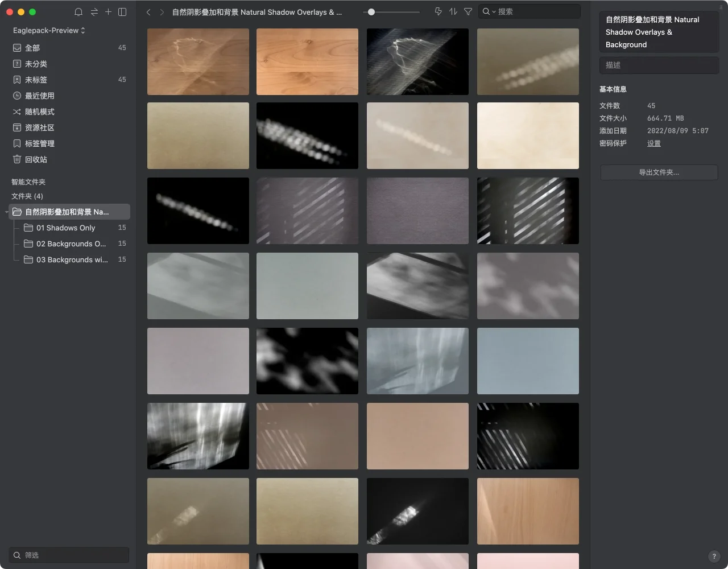Viewport: 728px width, 569px height.
Task: Collapse the 自然阴影叠加和背景 folder triangle
Action: 7,212
